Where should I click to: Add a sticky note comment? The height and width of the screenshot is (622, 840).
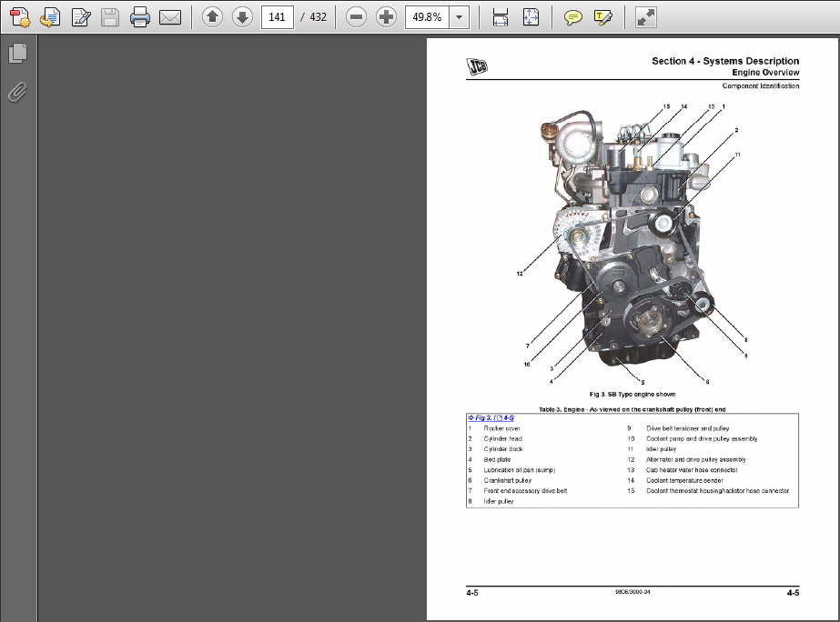pyautogui.click(x=572, y=16)
